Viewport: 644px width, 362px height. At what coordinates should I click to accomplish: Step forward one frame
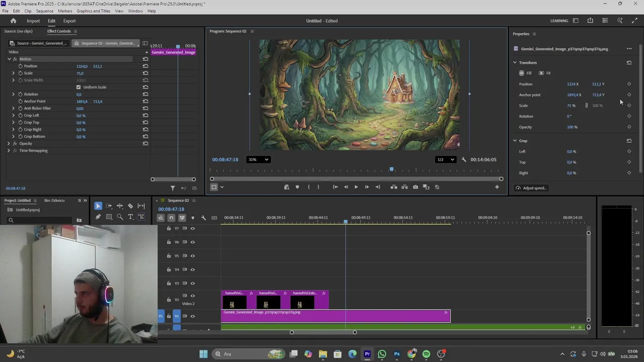coord(367,187)
